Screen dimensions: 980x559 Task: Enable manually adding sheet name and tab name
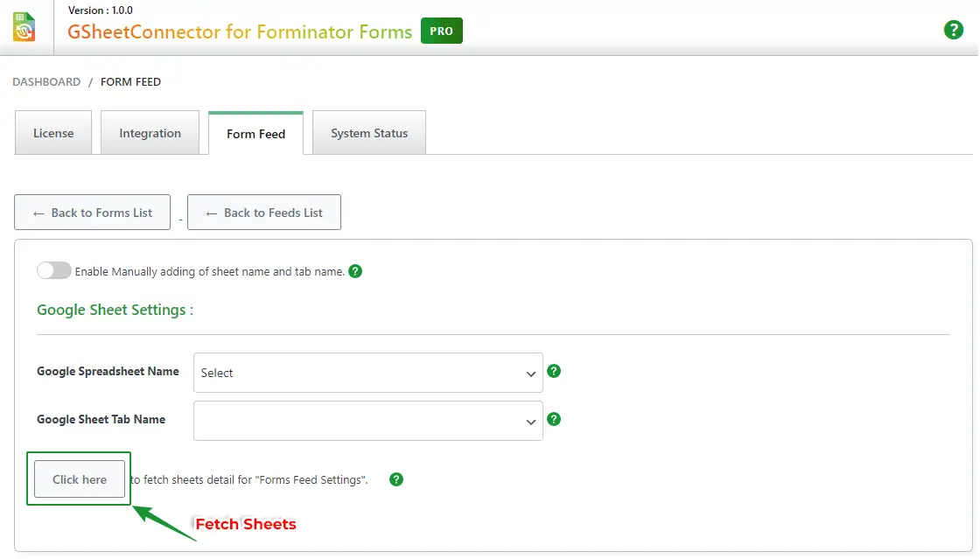click(53, 271)
